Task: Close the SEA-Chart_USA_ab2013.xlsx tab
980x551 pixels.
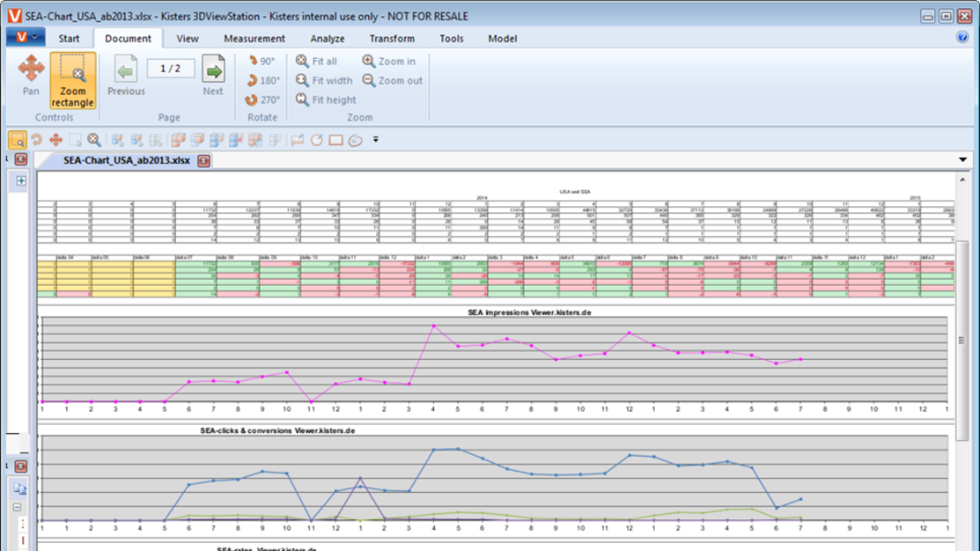Action: tap(203, 160)
